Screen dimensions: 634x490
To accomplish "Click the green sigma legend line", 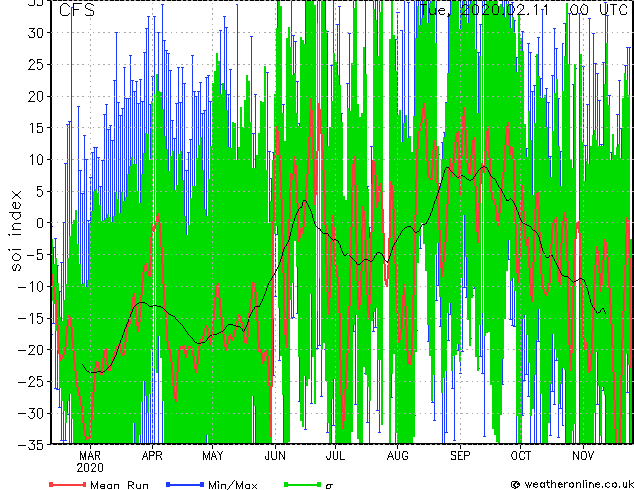I will point(303,484).
